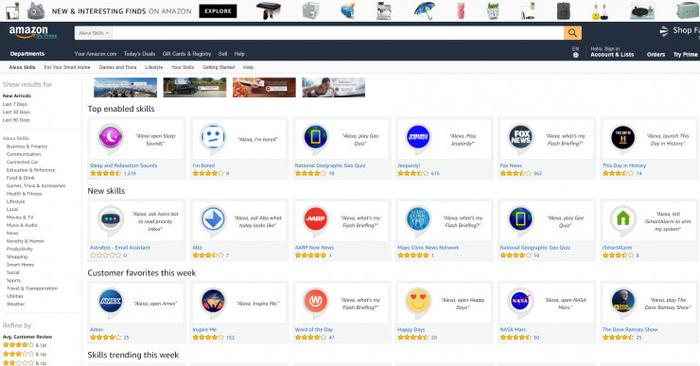This screenshot has width=700, height=366.
Task: Open the Try Prime menu
Action: [x=685, y=54]
